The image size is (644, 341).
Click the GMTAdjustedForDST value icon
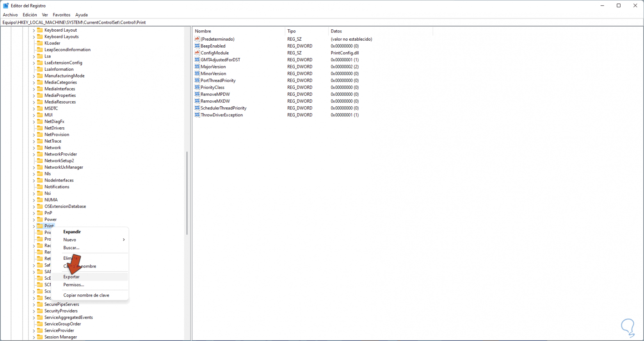pos(197,60)
